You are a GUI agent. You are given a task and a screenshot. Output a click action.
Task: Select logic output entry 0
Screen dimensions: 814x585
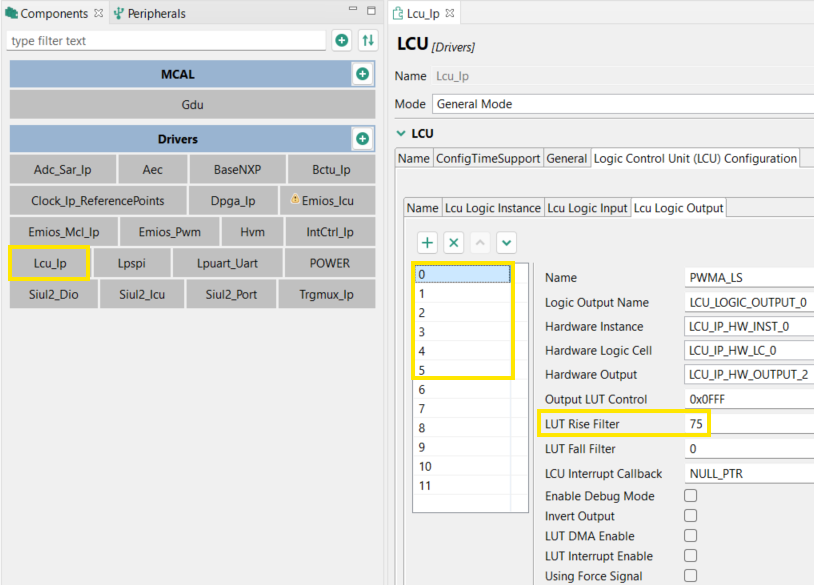tap(462, 274)
